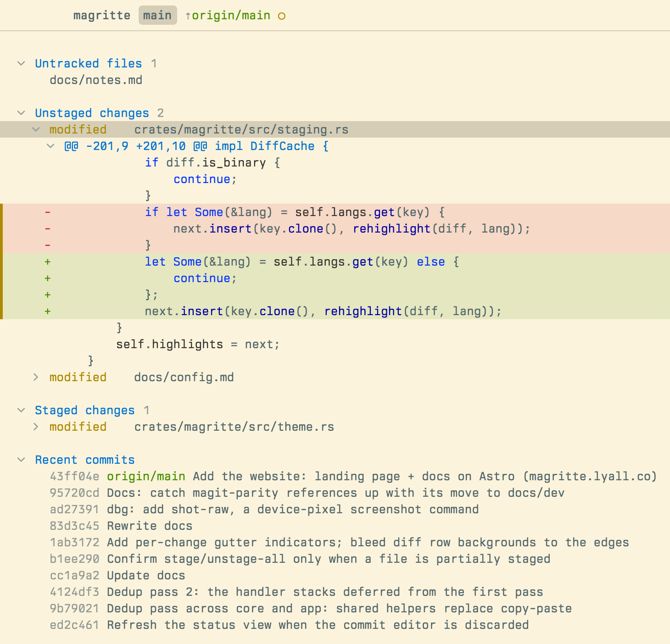
Task: Select the docs/notes.md untracked file
Action: (96, 80)
